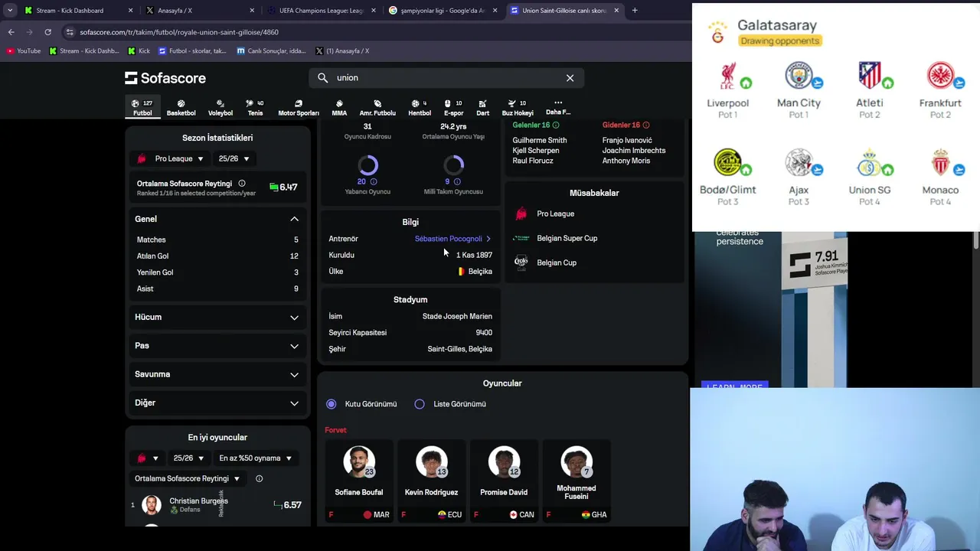Click info icon beside Gidenler 16

coord(646,125)
